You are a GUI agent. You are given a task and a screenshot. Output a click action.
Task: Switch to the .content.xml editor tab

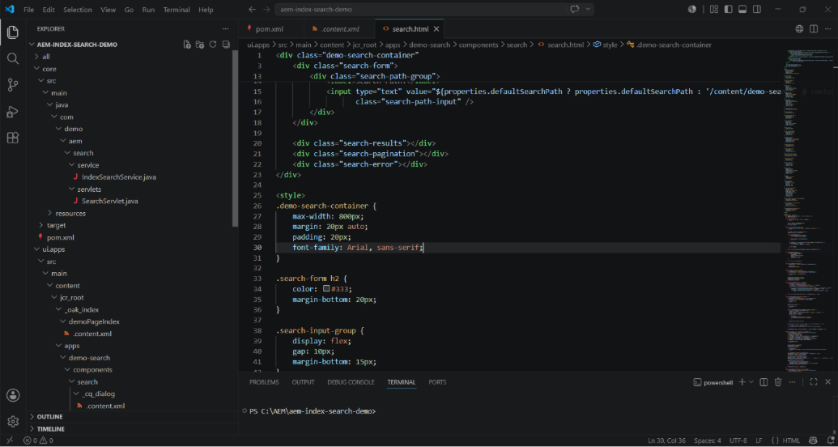(x=340, y=29)
